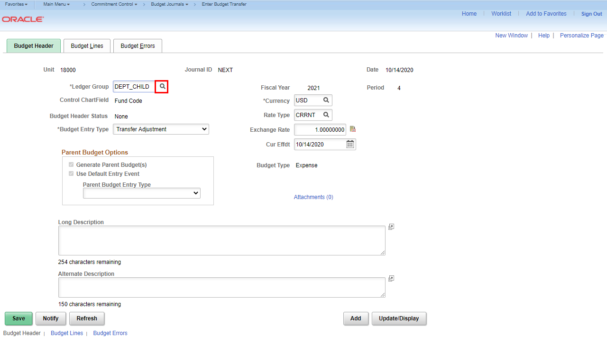Toggle Generate Parent Budget(s) checkbox
Image resolution: width=607 pixels, height=364 pixels.
point(71,165)
